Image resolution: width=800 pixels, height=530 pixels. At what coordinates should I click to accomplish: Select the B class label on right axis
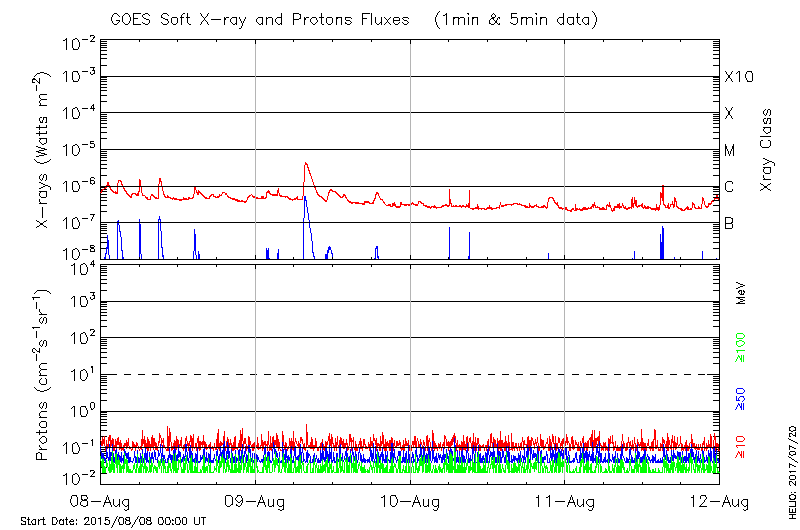730,223
